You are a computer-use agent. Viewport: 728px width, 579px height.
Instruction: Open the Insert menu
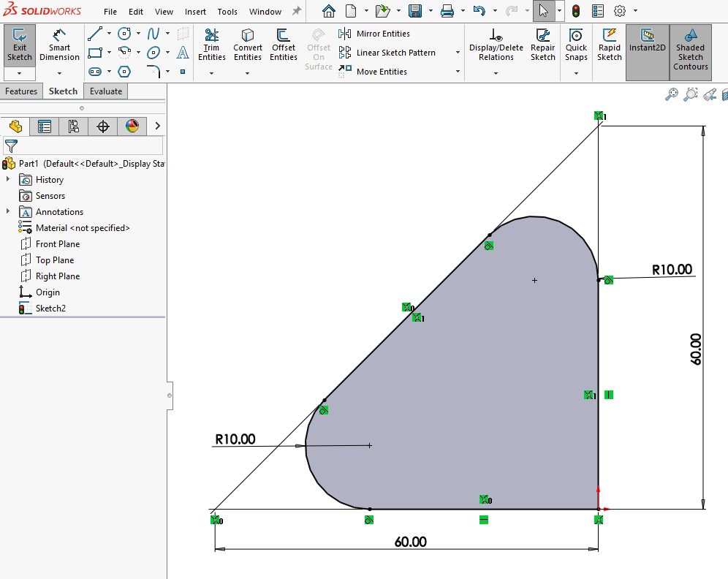click(x=195, y=12)
